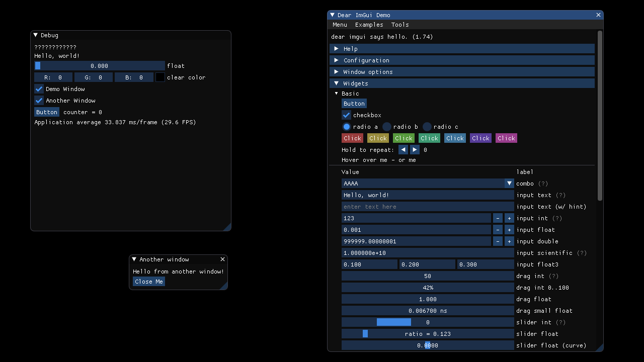The height and width of the screenshot is (362, 644).
Task: Decrease input float with minus button
Action: tap(498, 230)
